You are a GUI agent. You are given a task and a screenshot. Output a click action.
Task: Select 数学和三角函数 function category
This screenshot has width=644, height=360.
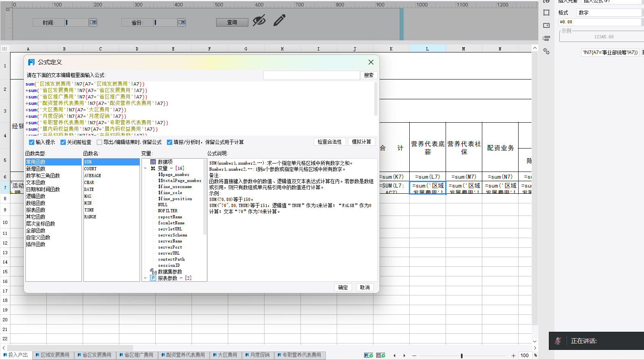[x=53, y=176]
